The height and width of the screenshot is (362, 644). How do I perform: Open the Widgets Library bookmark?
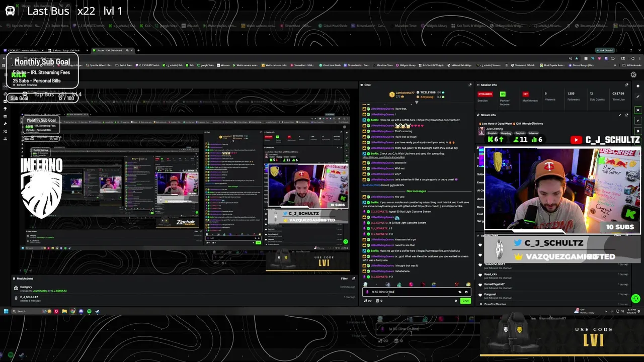(x=406, y=65)
